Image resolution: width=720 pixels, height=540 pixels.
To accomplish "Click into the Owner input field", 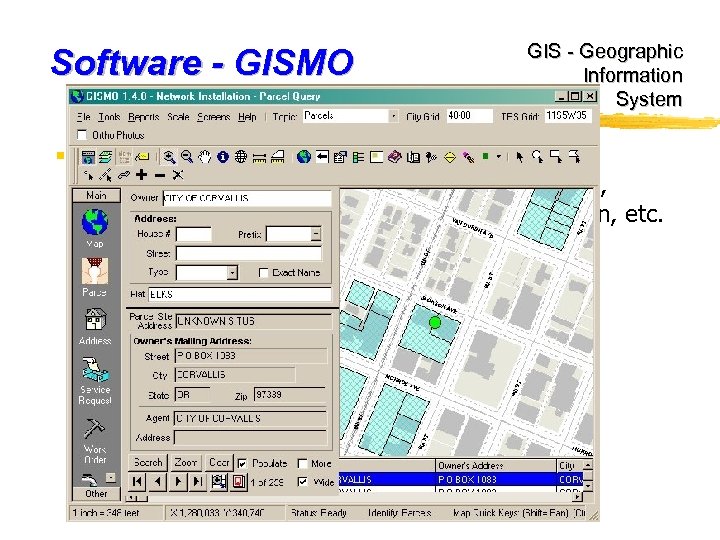I will 247,198.
